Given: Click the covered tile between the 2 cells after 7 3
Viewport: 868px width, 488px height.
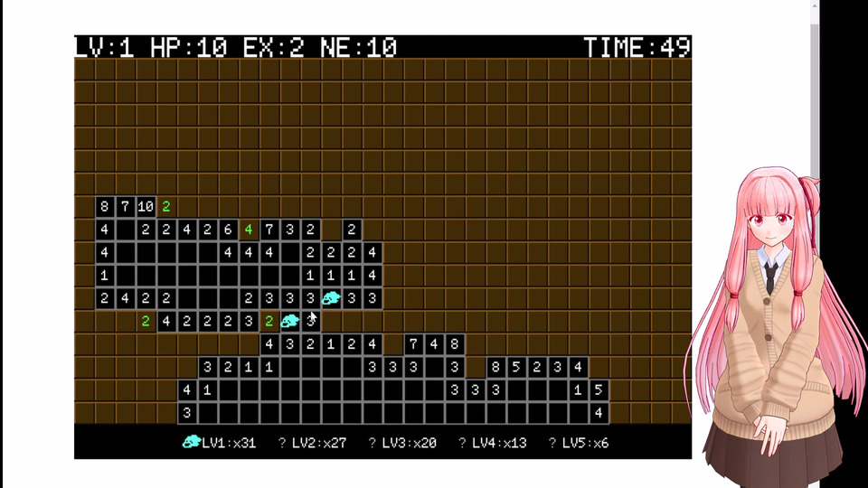Looking at the screenshot, I should click(x=331, y=230).
